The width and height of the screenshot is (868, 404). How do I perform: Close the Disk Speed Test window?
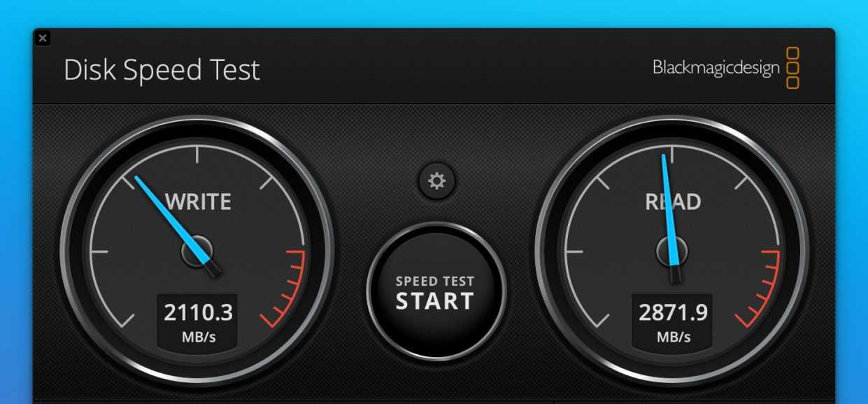click(43, 38)
